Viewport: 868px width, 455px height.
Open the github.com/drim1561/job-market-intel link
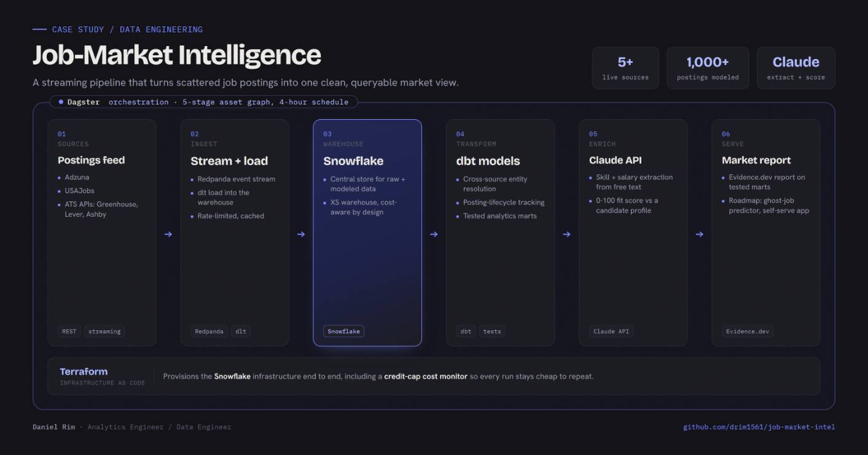[x=759, y=427]
